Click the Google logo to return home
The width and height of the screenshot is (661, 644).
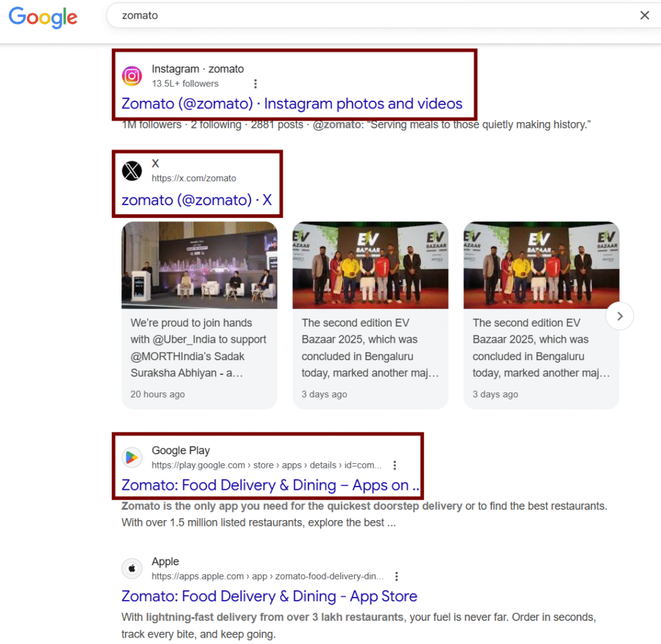pyautogui.click(x=43, y=17)
